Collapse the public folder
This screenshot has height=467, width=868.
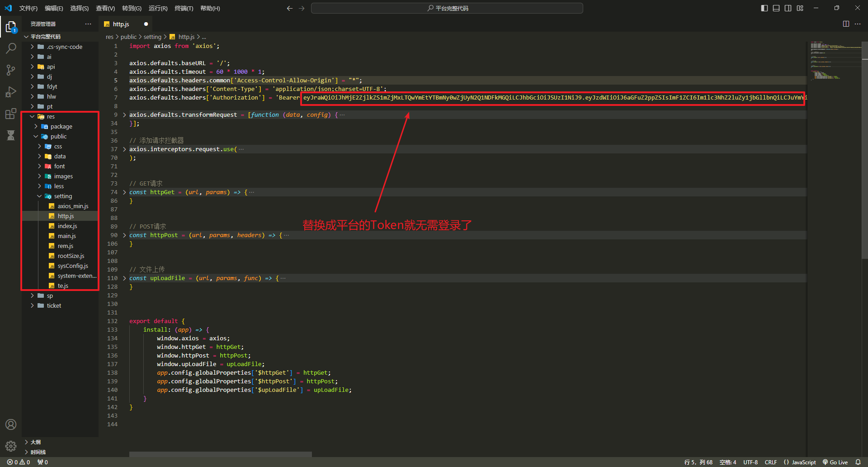point(60,136)
